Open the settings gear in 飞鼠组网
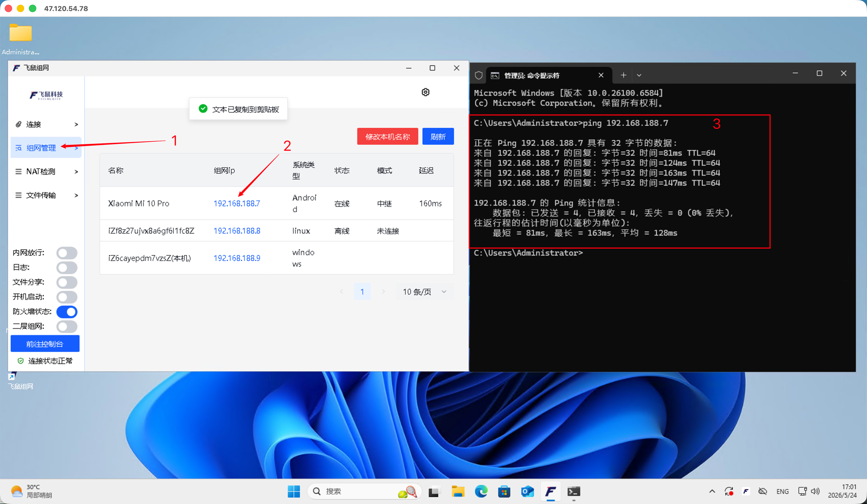 pyautogui.click(x=426, y=92)
